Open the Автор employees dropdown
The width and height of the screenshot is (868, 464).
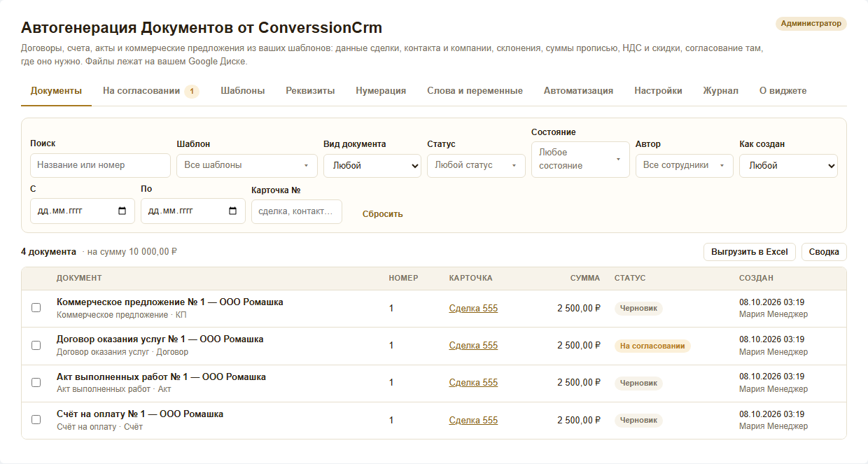[685, 166]
